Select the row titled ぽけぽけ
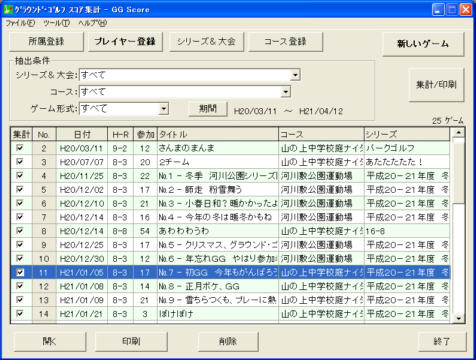Viewport: 476px width, 360px height. [x=230, y=314]
